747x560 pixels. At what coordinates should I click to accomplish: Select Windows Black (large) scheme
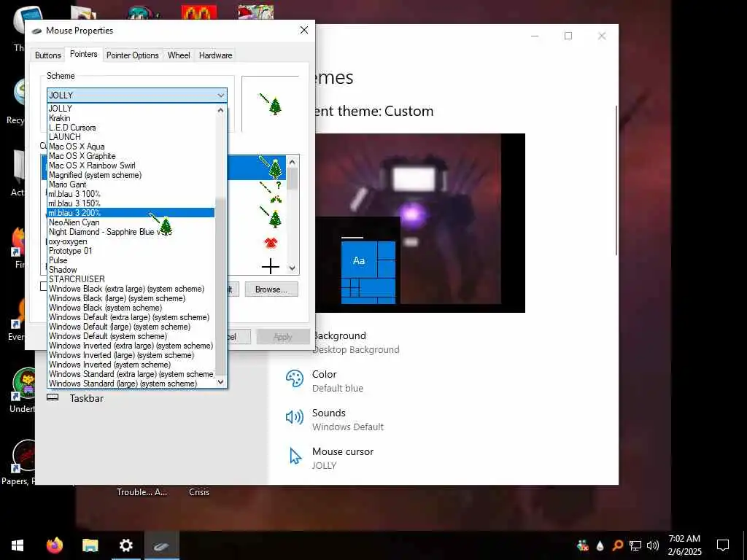click(131, 298)
